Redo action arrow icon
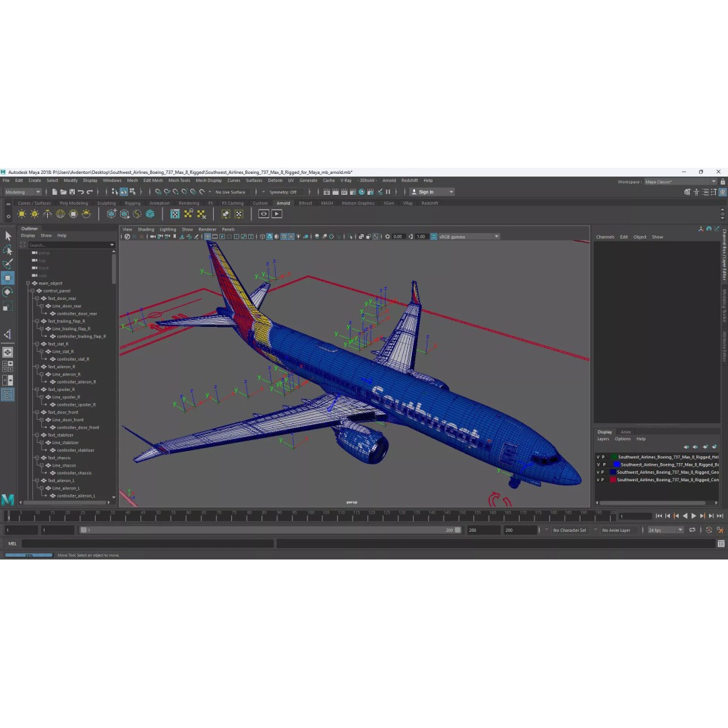 (90, 191)
